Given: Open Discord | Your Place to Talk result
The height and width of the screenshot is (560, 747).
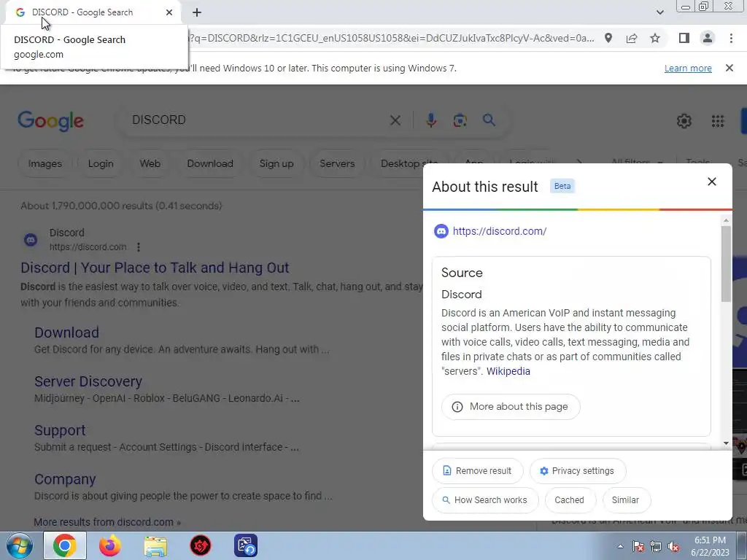Looking at the screenshot, I should click(x=155, y=268).
